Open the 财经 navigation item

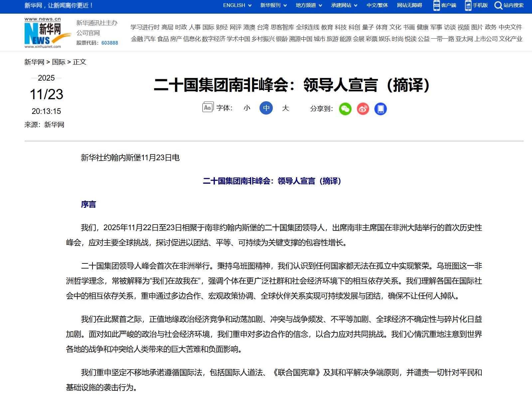pyautogui.click(x=222, y=27)
